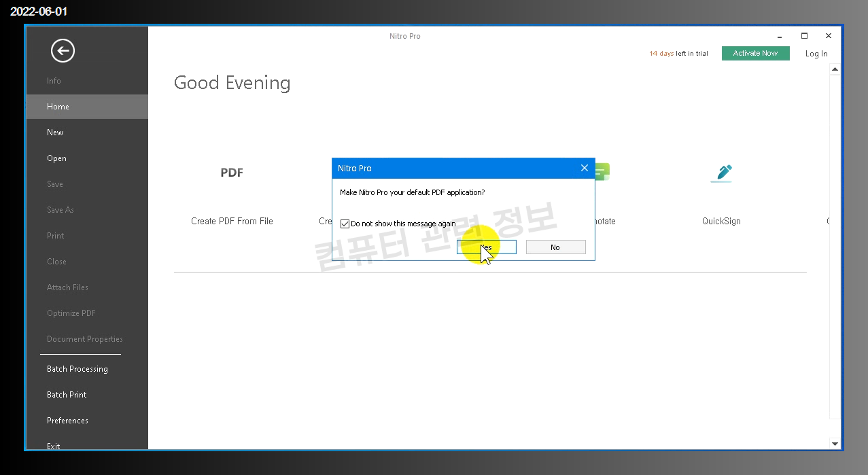Viewport: 868px width, 475px height.
Task: Click the partially hidden Annotate icon
Action: tap(603, 171)
